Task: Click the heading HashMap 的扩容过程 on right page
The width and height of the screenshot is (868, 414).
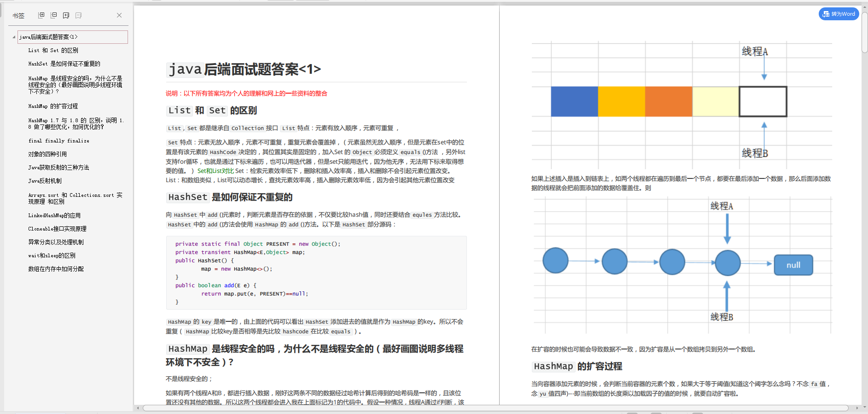Action: point(577,367)
